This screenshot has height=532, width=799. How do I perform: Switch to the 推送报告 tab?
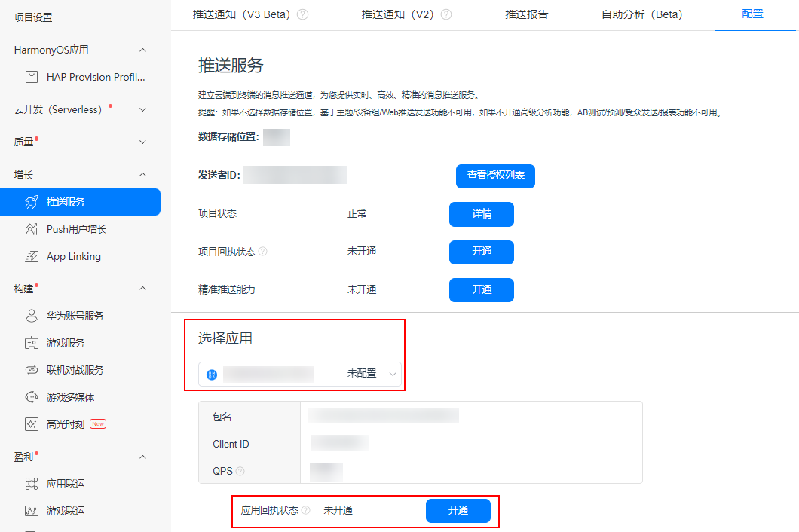pyautogui.click(x=526, y=14)
